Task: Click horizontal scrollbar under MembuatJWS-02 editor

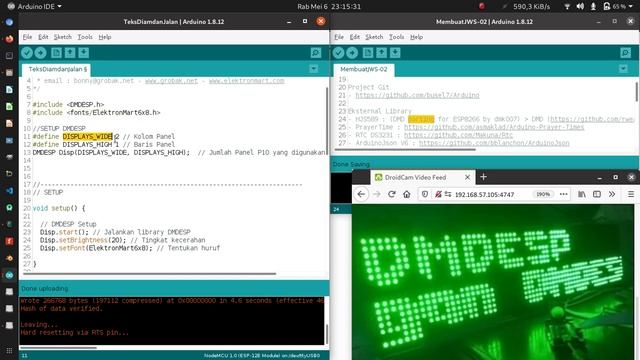Action: coord(405,150)
